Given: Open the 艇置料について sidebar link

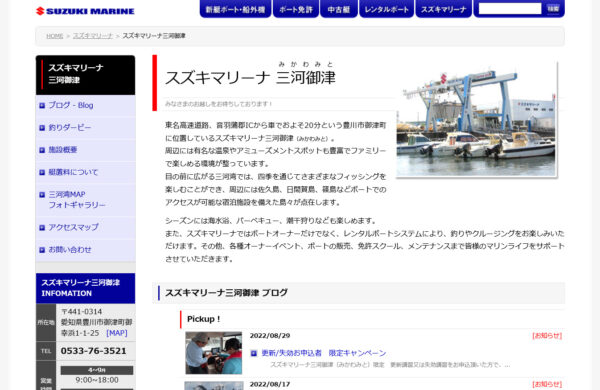Looking at the screenshot, I should [73, 172].
